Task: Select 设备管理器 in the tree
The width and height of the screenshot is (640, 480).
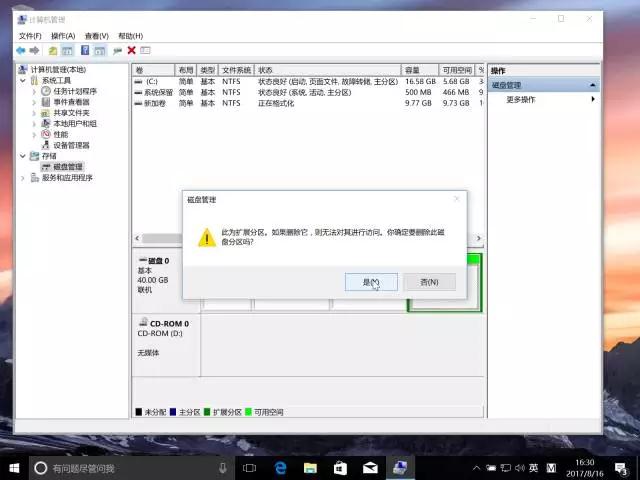Action: point(71,145)
